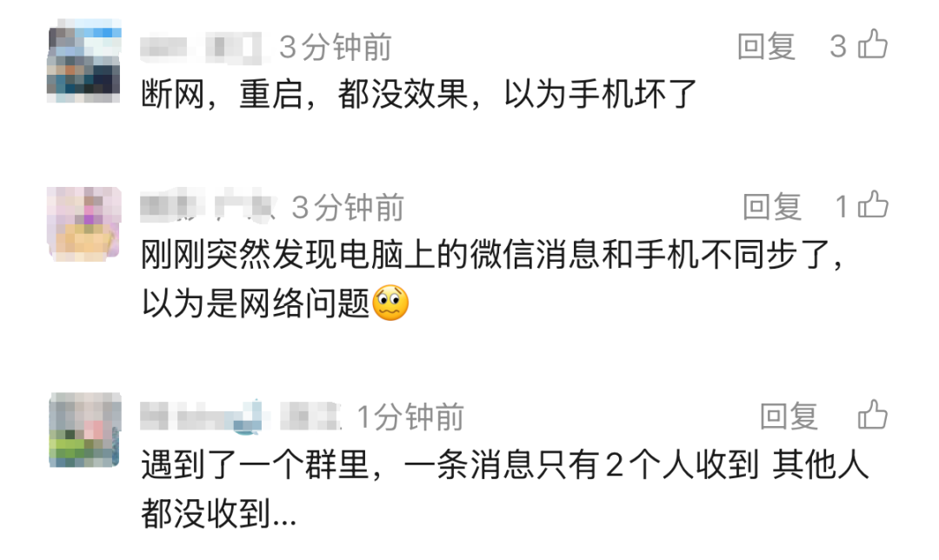
Task: Click the dizzy face emoji after 以为是网络问题
Action: click(390, 303)
